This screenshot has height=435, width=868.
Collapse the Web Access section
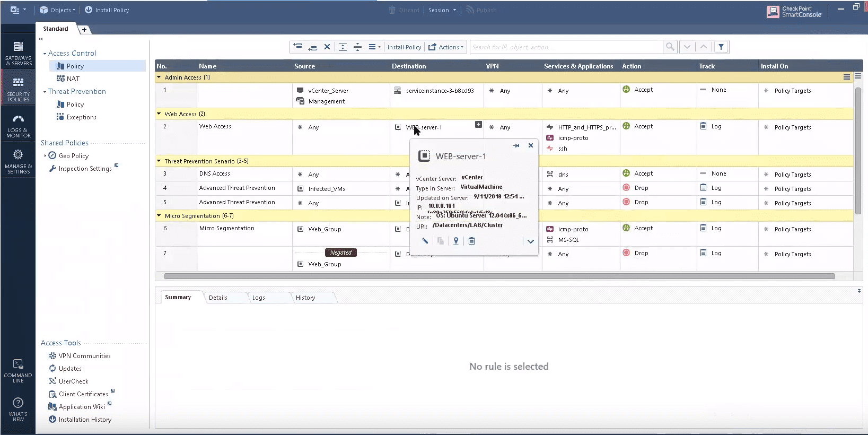click(159, 114)
